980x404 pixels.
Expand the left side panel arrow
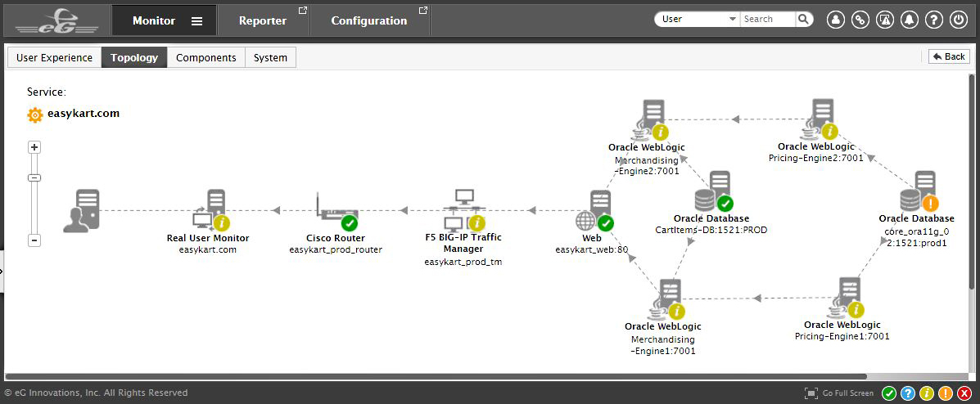click(2, 272)
